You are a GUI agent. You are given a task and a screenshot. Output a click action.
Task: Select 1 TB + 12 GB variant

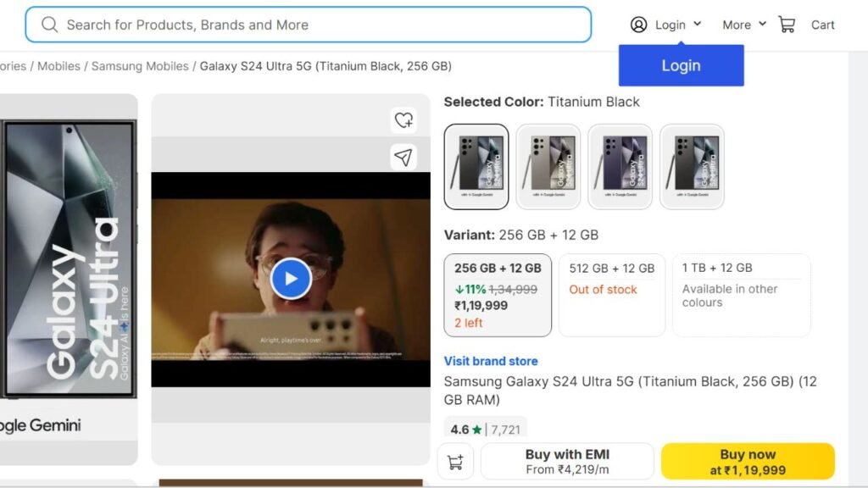pyautogui.click(x=741, y=295)
